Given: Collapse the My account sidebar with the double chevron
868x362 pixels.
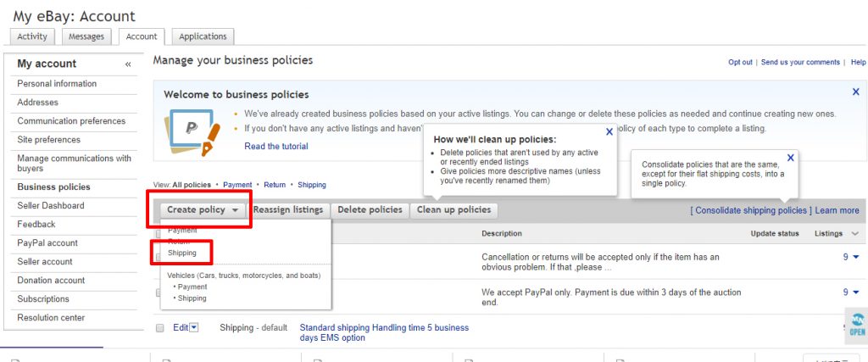Looking at the screenshot, I should click(128, 64).
